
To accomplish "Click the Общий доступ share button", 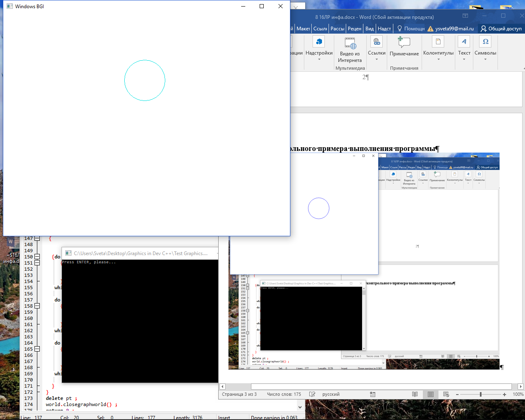I will pyautogui.click(x=501, y=29).
